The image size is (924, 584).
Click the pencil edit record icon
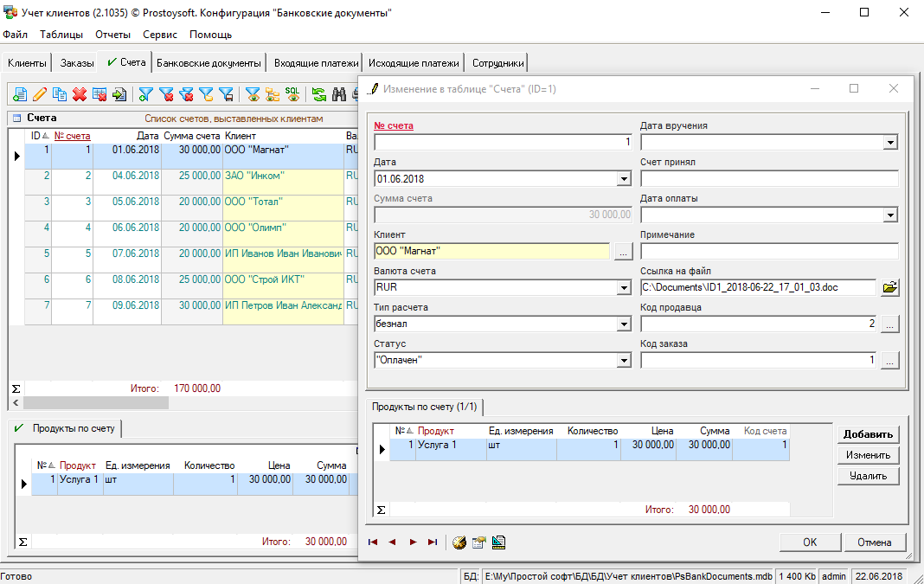tap(40, 94)
